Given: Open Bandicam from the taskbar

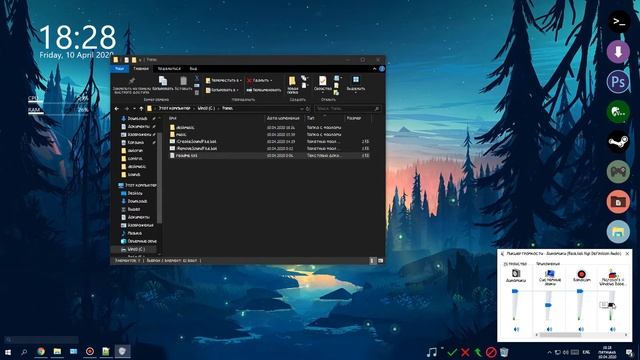Looking at the screenshot, I should (90, 351).
